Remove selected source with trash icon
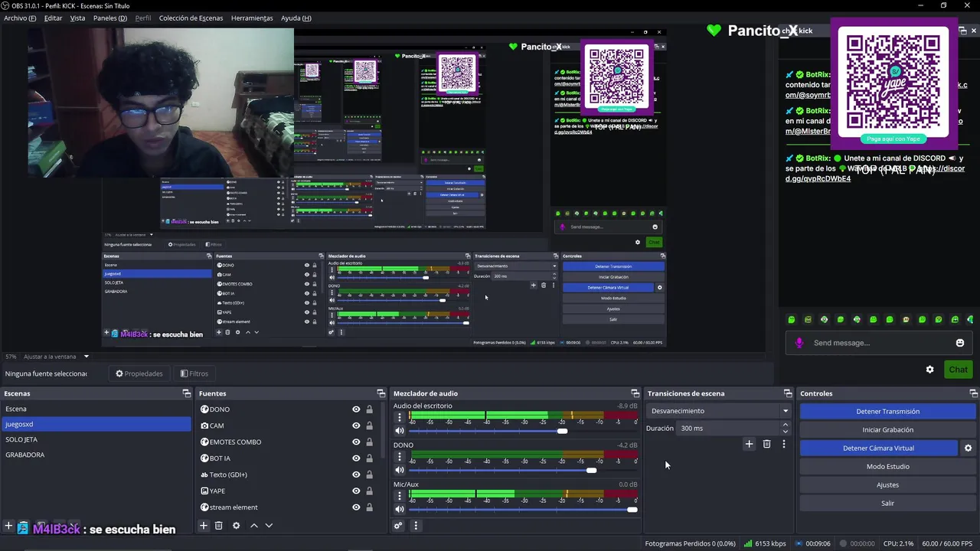Viewport: 980px width, 551px height. (x=218, y=525)
